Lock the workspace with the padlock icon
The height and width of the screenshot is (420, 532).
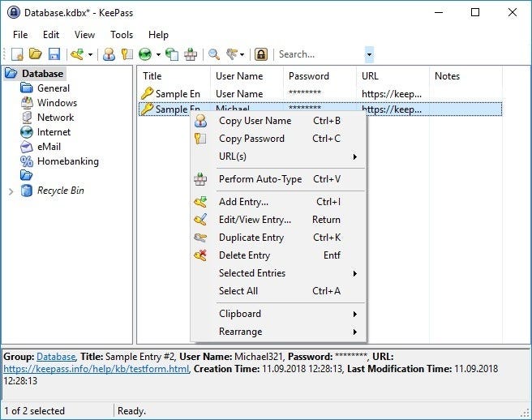(x=261, y=54)
